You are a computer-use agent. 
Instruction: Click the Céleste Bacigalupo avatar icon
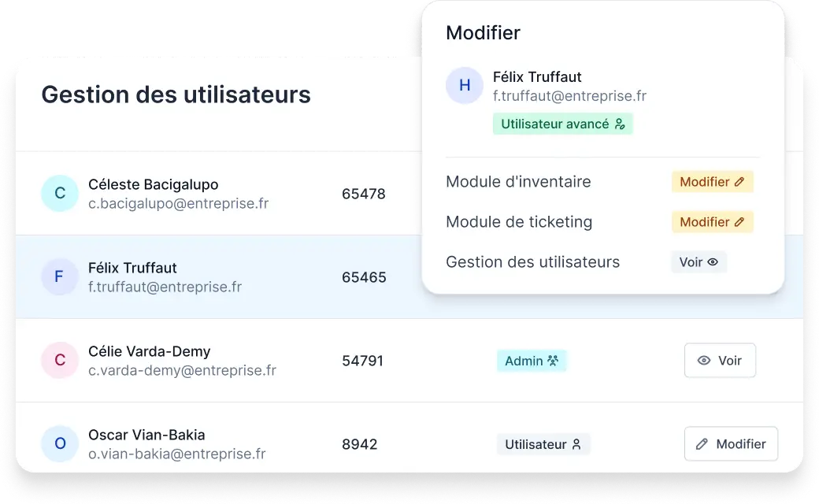click(x=60, y=194)
